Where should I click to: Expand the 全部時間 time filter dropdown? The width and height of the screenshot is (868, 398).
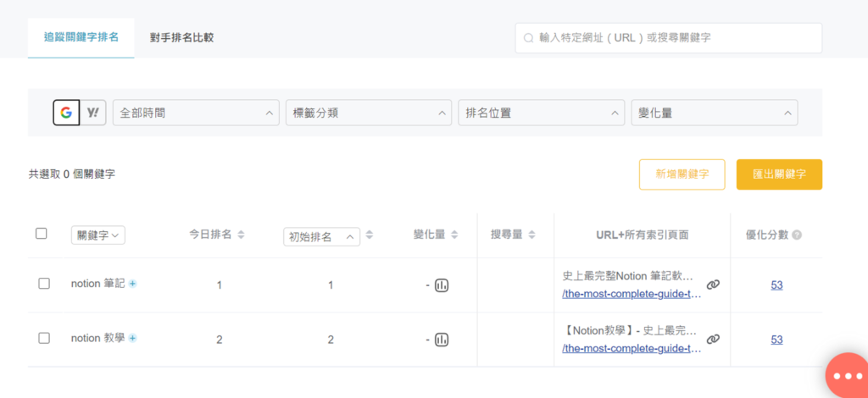pos(196,113)
